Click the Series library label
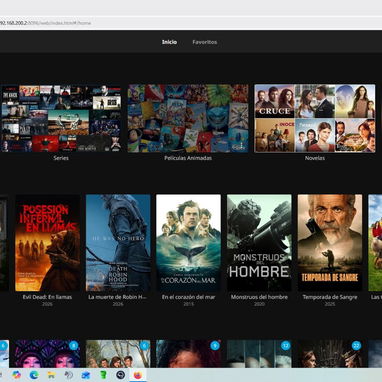 61,158
